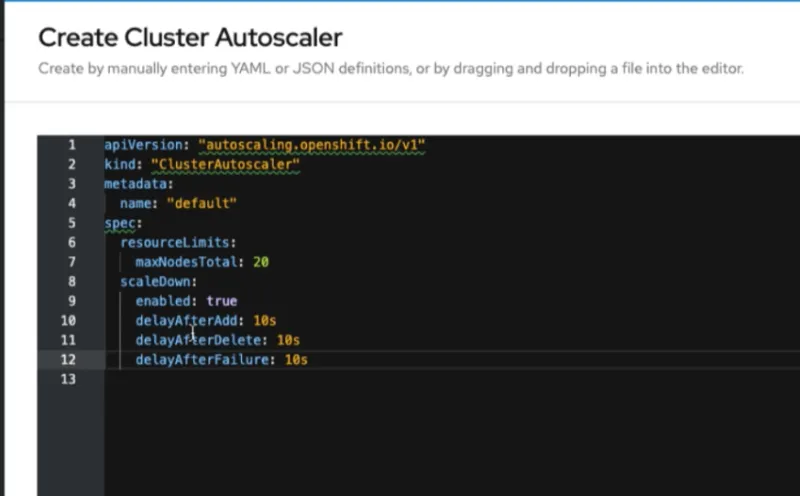Screen dimensions: 800x496
Task: Click the 'delayAfterAdd' key
Action: [x=186, y=320]
